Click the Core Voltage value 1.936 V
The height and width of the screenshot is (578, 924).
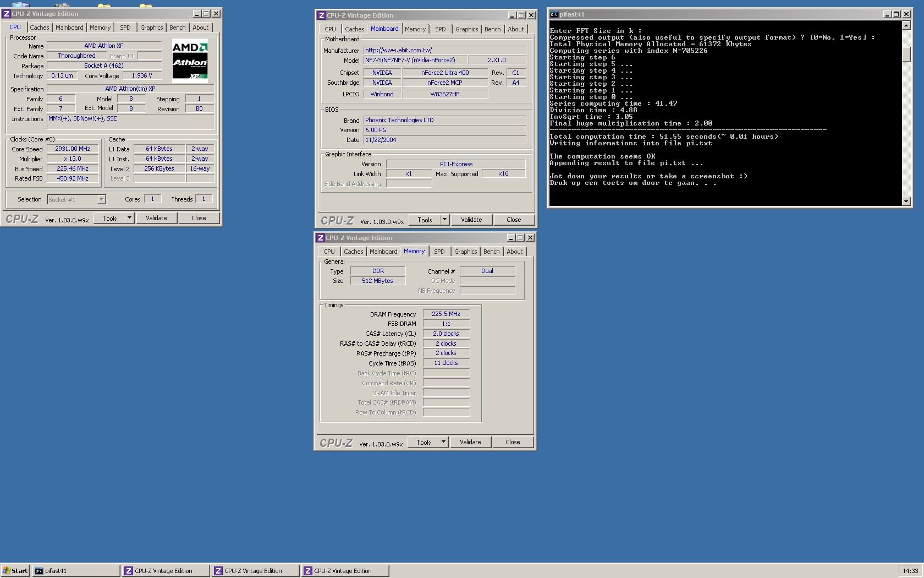coord(142,75)
